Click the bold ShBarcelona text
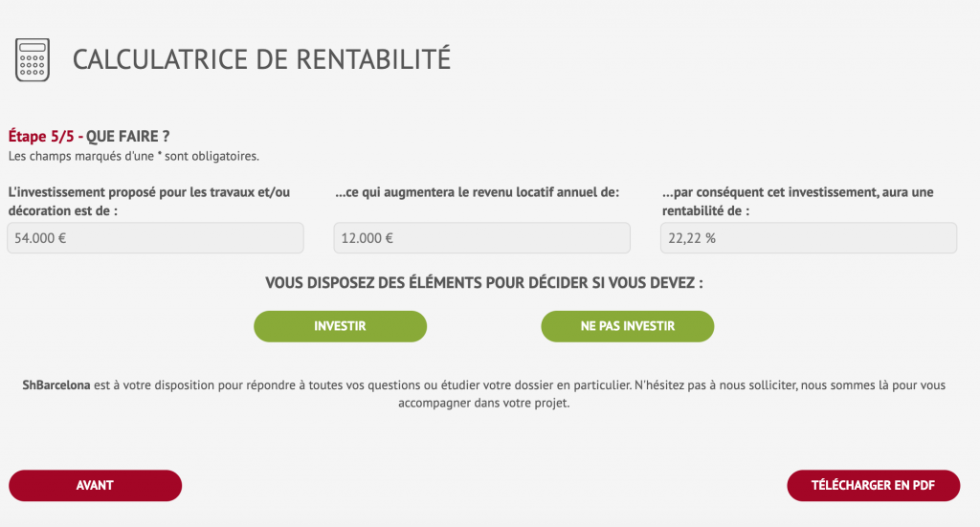Image resolution: width=980 pixels, height=527 pixels. (x=56, y=385)
